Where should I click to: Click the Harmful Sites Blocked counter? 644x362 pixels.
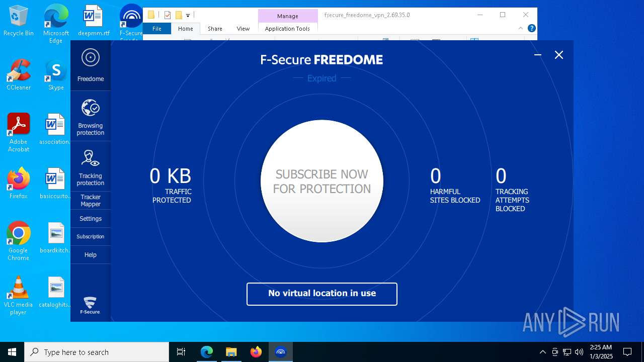click(455, 186)
